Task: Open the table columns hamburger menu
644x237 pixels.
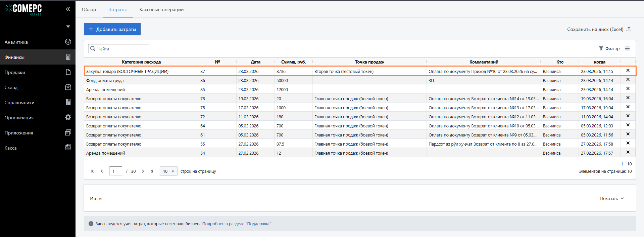Action: (627, 49)
